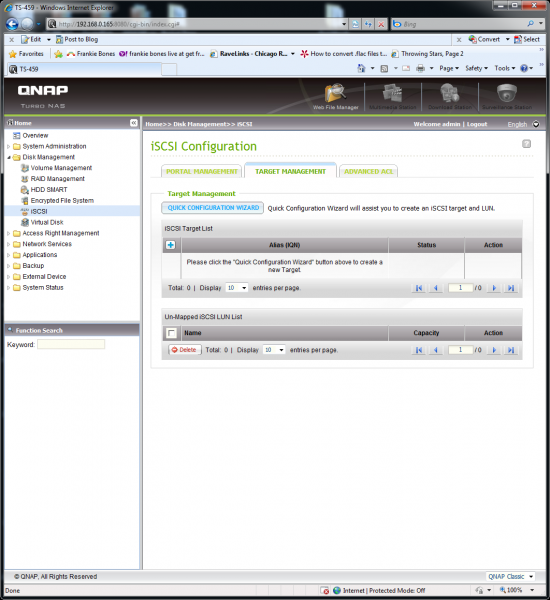Viewport: 550px width, 600px height.
Task: Collapse the Home sidebar panel
Action: pos(134,123)
